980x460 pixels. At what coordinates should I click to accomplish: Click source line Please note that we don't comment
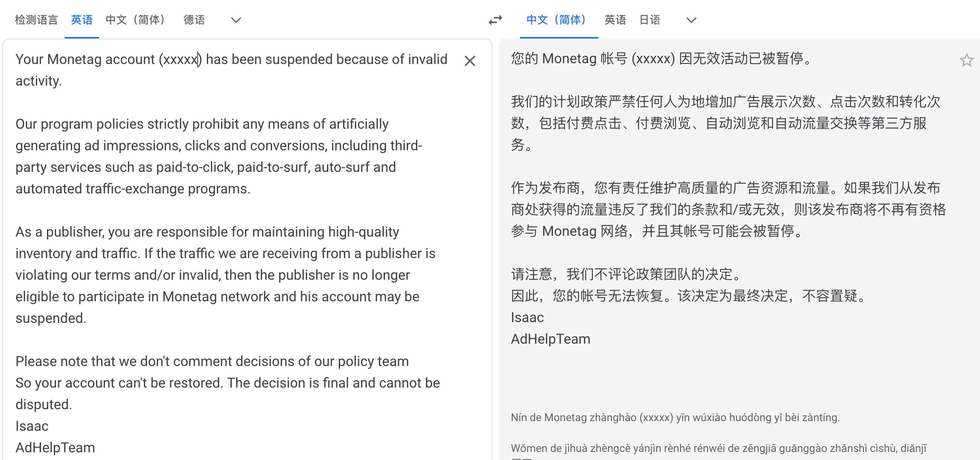(212, 361)
